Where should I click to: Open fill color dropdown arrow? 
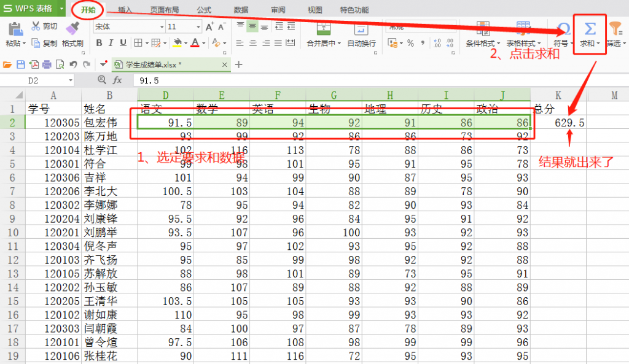coord(186,44)
